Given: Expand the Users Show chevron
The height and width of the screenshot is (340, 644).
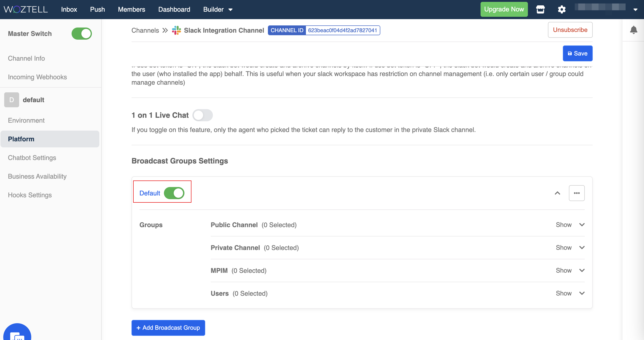Looking at the screenshot, I should [582, 293].
